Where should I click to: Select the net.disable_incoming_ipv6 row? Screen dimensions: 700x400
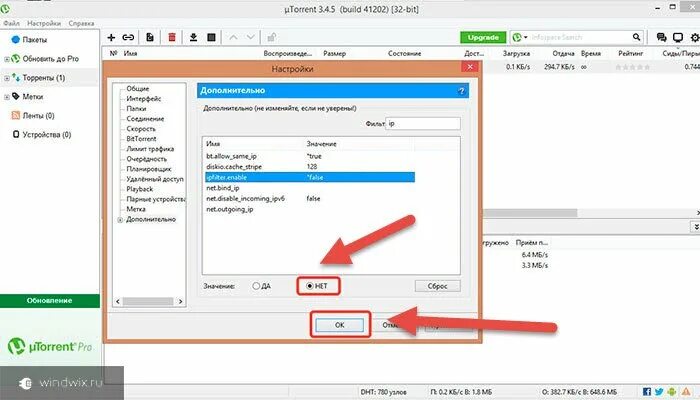[310, 198]
